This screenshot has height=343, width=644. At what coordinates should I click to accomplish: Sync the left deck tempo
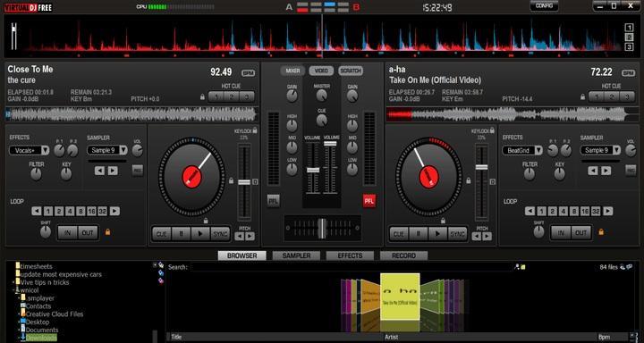(x=220, y=234)
